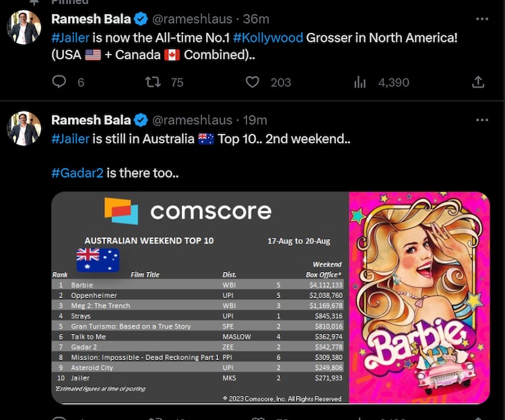Viewport: 505px width, 420px height.
Task: Open the 19m timestamp of second tweet
Action: (255, 120)
